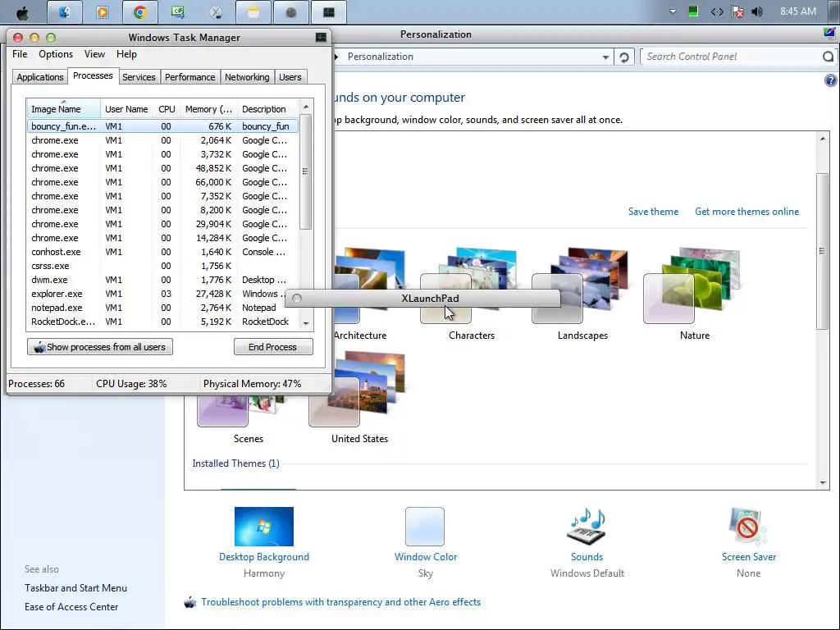Sort processes by Description column
Viewport: 840px width, 630px height.
coord(267,109)
